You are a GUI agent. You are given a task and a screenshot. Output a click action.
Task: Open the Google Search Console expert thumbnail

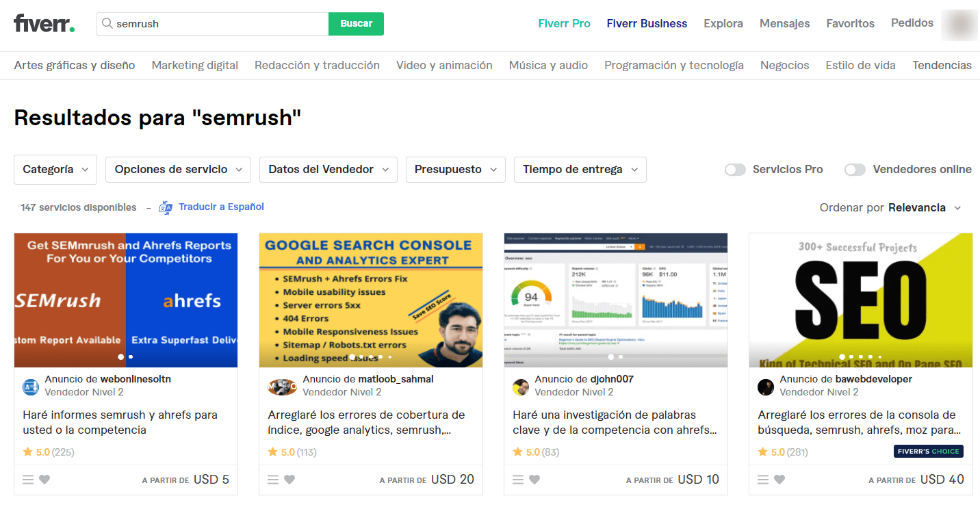tap(371, 300)
